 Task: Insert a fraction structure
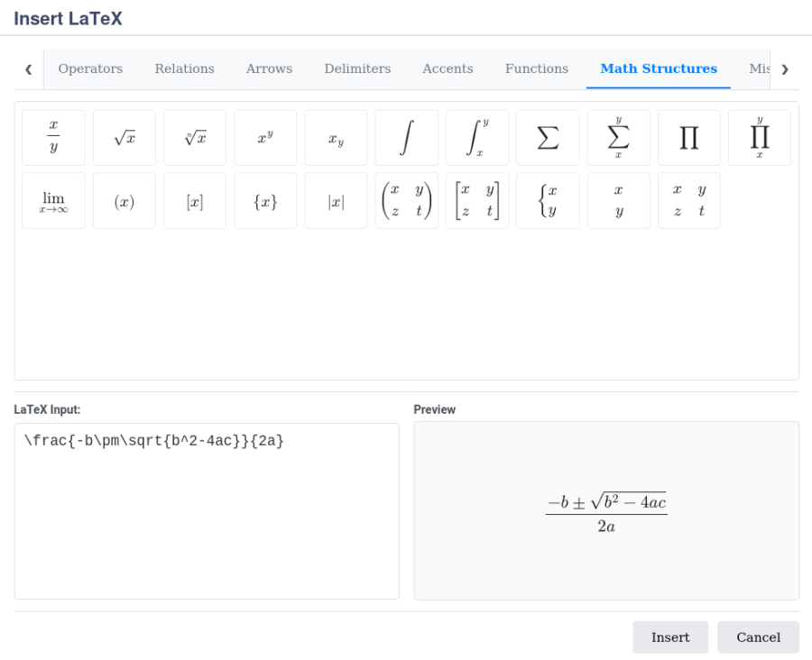click(x=52, y=137)
